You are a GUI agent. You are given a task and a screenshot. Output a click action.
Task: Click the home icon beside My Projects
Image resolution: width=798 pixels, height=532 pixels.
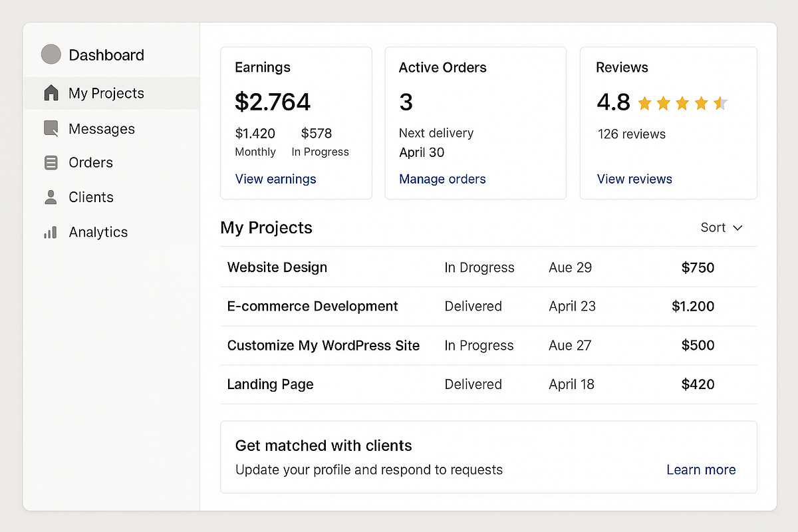point(51,93)
